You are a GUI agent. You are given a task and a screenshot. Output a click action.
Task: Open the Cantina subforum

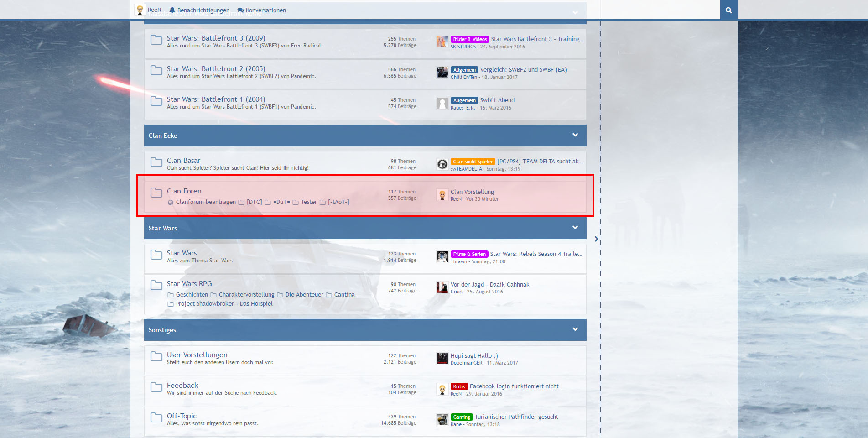344,295
